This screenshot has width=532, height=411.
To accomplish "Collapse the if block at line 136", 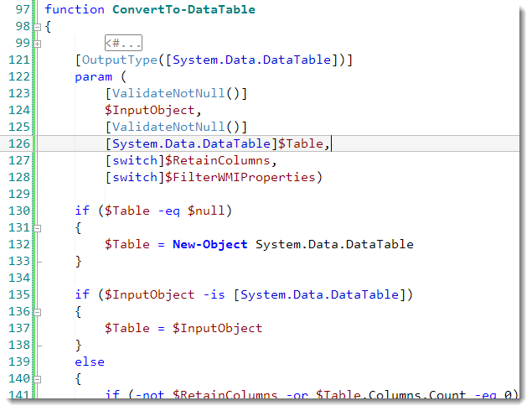I will (x=38, y=312).
